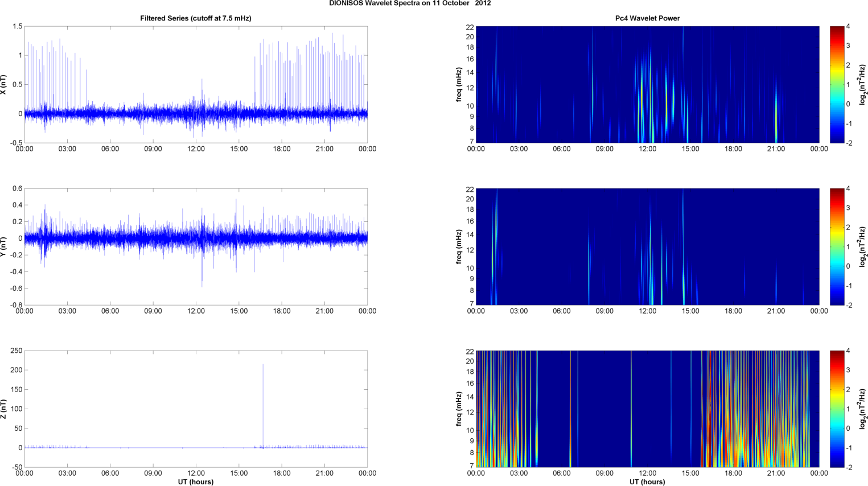Click the 21:00 tick label under top wavelet spectrum

coord(776,149)
